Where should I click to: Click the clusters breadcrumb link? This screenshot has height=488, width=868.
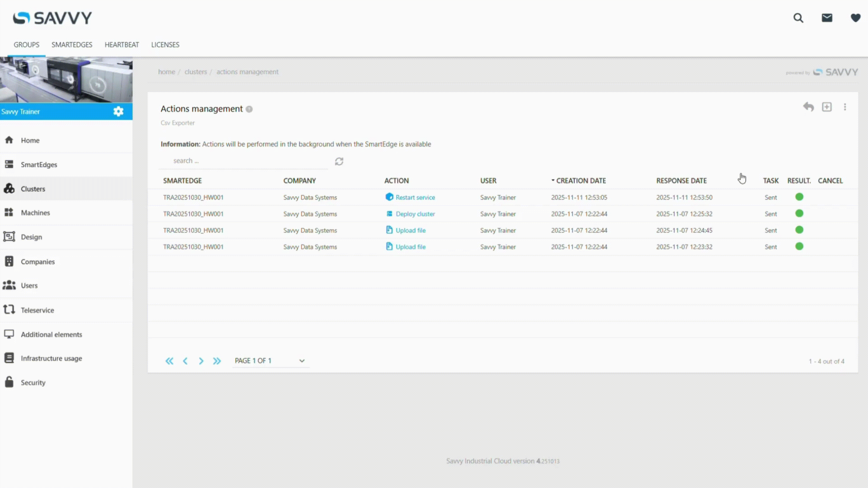[196, 72]
